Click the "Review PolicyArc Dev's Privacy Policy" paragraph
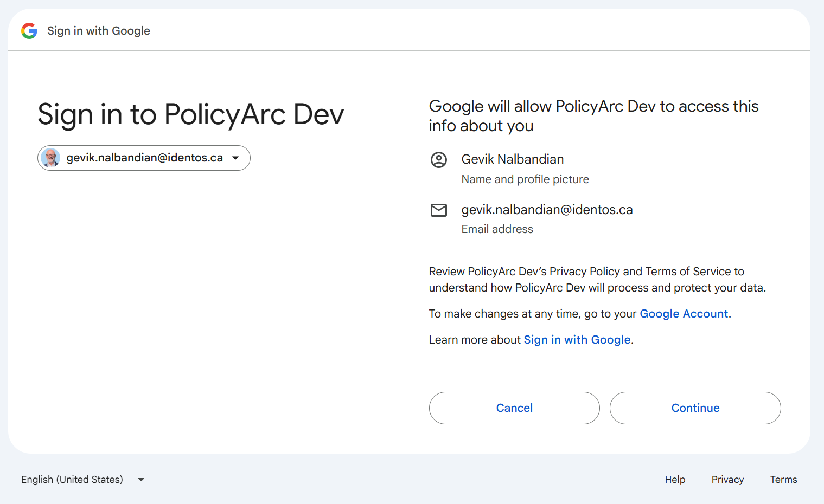This screenshot has width=824, height=504. point(597,280)
